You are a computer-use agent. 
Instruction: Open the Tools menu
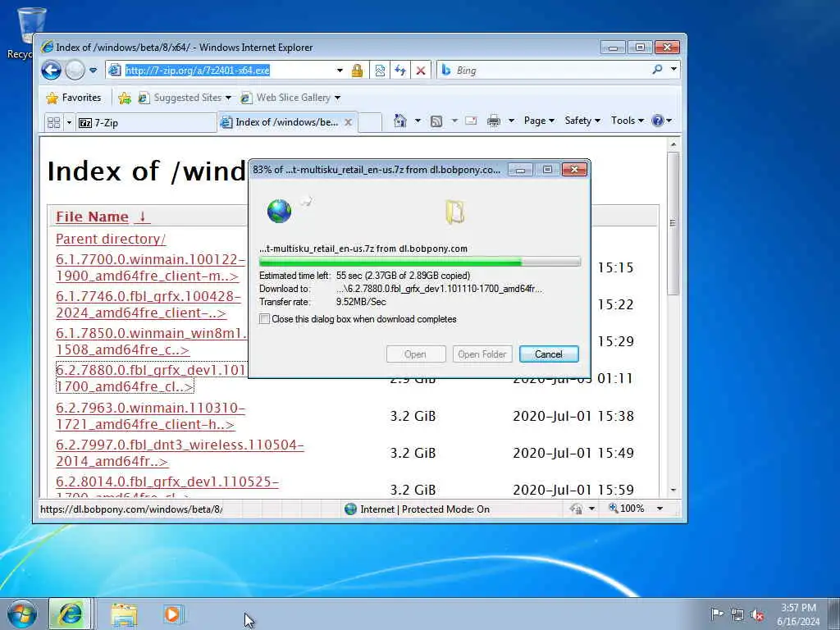tap(627, 121)
